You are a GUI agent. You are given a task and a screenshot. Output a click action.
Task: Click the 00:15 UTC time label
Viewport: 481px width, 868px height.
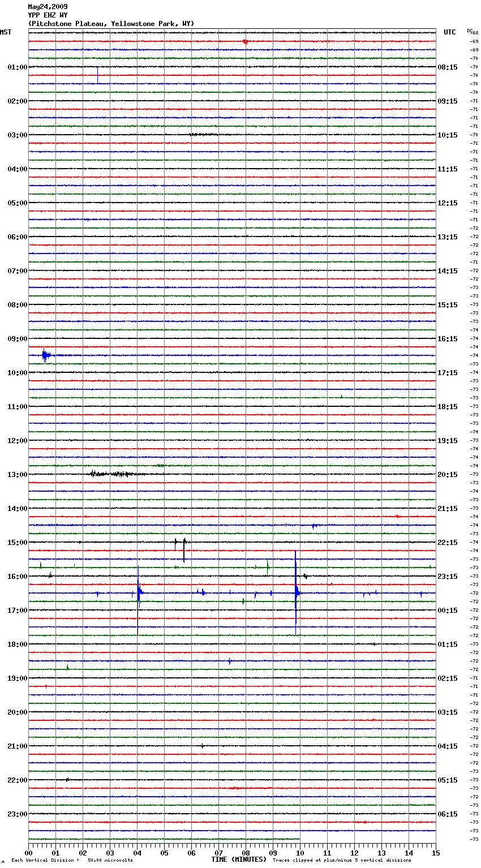(448, 611)
